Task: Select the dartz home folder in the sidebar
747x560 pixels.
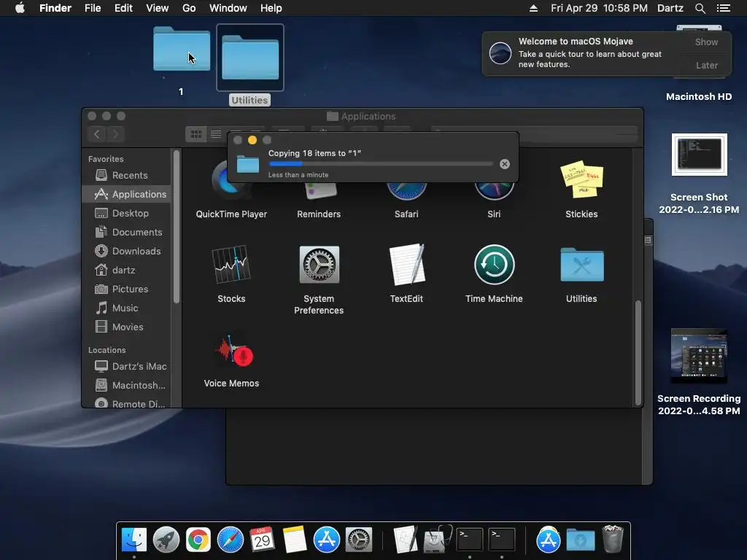Action: pyautogui.click(x=127, y=271)
